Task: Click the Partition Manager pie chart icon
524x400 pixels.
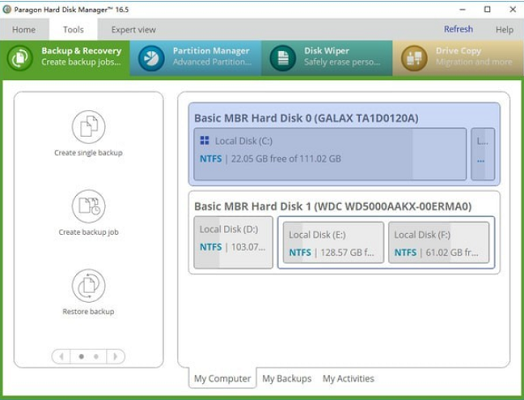Action: [151, 58]
